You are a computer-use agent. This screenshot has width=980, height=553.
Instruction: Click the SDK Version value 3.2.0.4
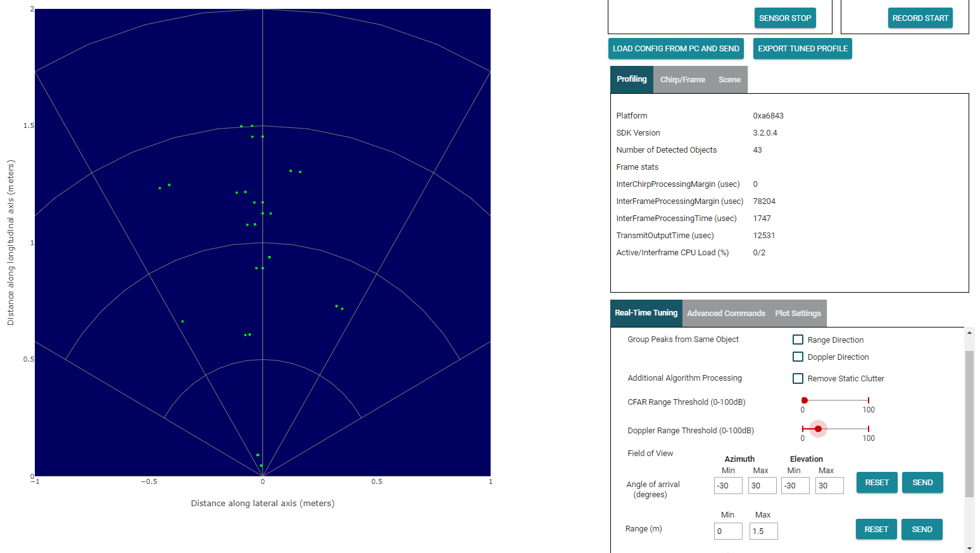point(765,133)
